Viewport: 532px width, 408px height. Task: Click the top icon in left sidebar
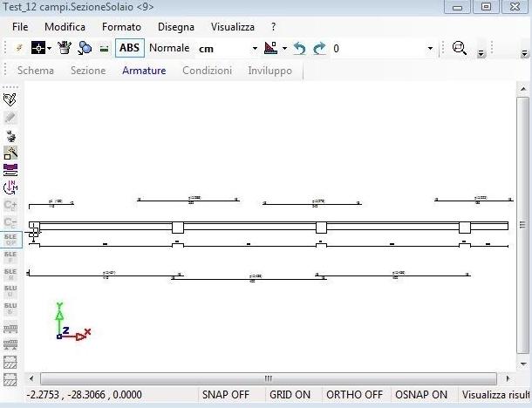click(10, 100)
